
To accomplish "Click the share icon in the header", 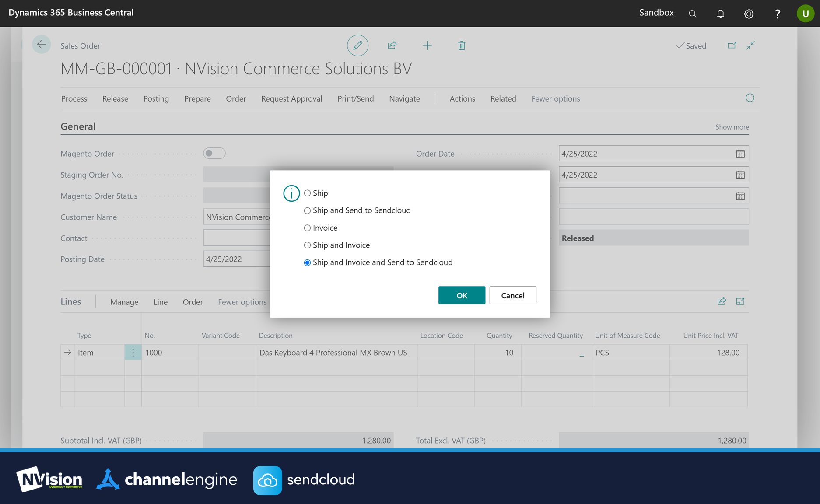I will tap(392, 45).
